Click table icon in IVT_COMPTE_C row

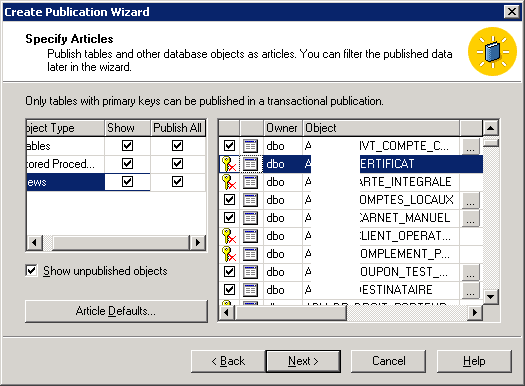pyautogui.click(x=250, y=146)
